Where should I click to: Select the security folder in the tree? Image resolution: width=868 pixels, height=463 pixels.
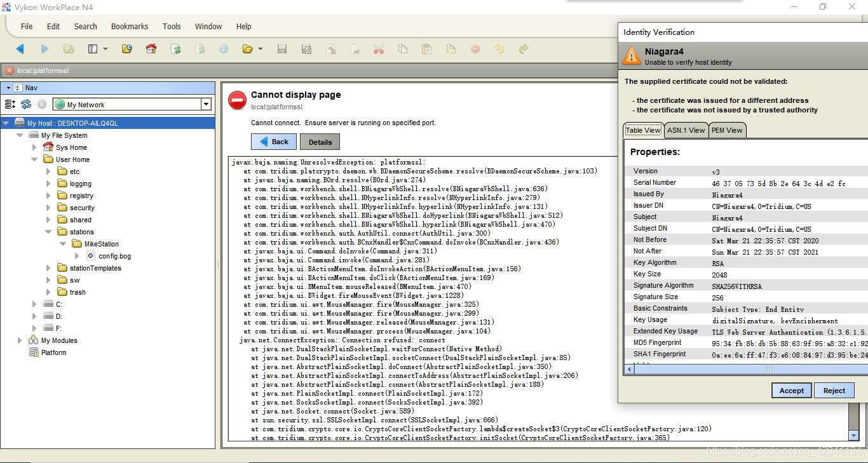pos(76,208)
